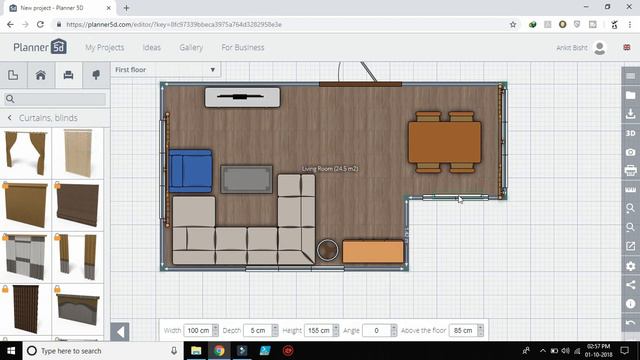Open settings gear in right sidebar
Image resolution: width=640 pixels, height=360 pixels.
point(631,266)
